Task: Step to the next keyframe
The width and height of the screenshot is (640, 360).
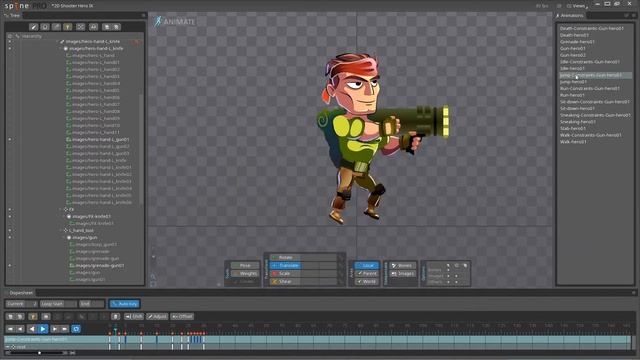Action: 54,329
